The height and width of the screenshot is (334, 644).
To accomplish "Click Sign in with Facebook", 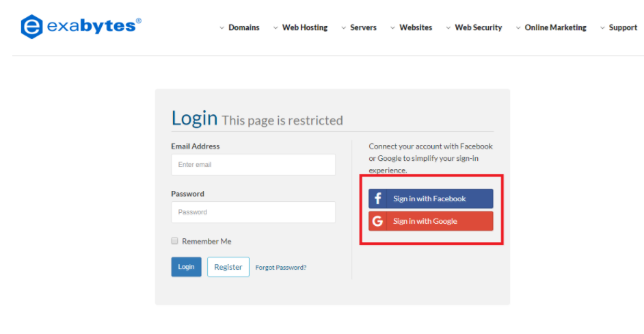I will pyautogui.click(x=431, y=198).
